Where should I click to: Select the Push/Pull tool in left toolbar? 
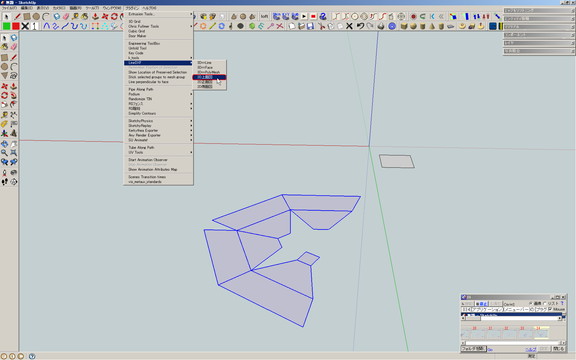coord(14,86)
